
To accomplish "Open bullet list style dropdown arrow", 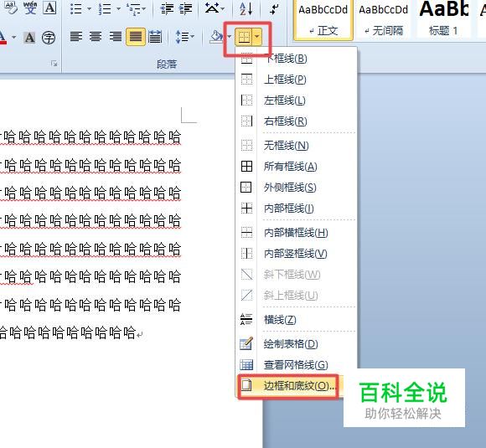I will click(89, 8).
